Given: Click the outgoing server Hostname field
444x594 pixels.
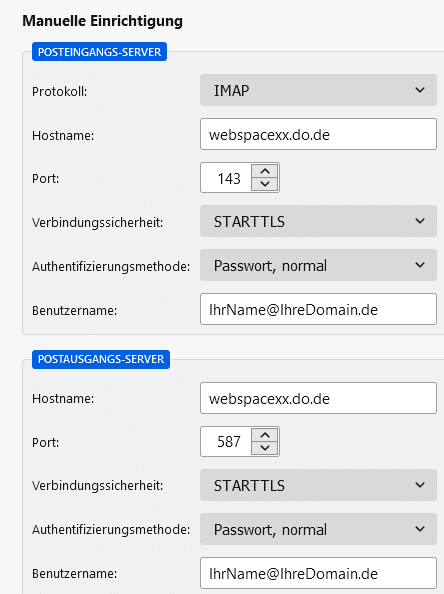Looking at the screenshot, I should tap(318, 398).
